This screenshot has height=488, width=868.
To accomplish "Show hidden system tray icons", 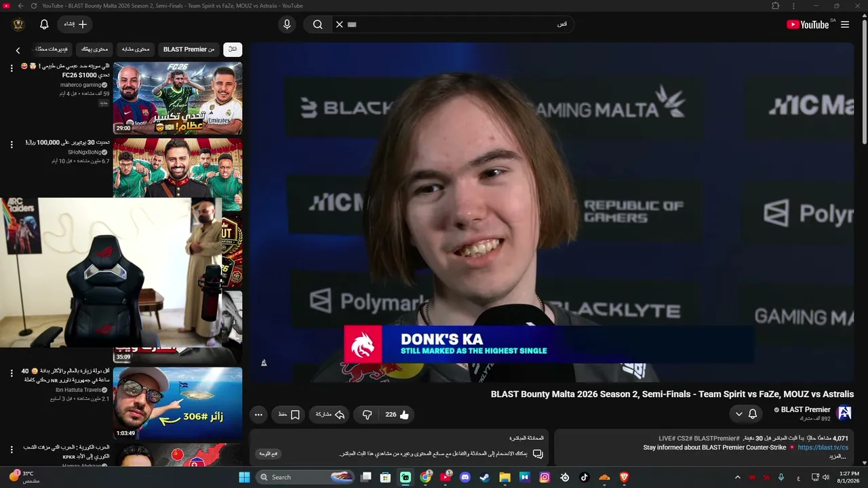I will pyautogui.click(x=738, y=477).
